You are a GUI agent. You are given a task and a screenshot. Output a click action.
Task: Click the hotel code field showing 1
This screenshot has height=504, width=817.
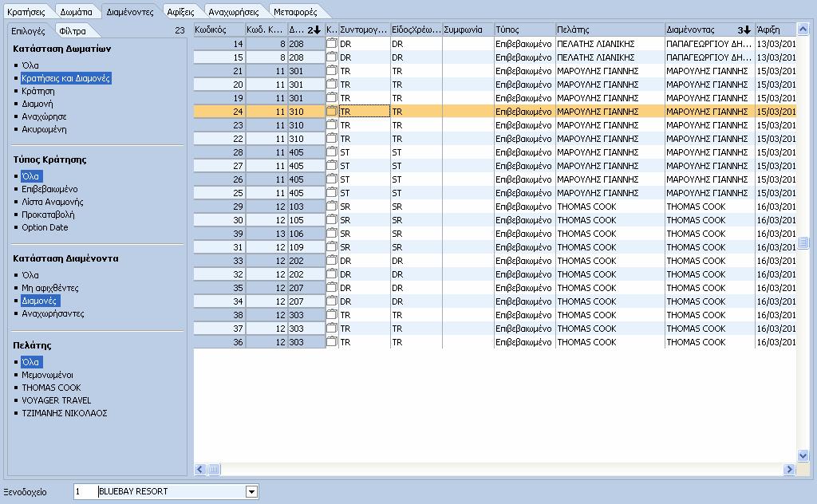coord(85,491)
